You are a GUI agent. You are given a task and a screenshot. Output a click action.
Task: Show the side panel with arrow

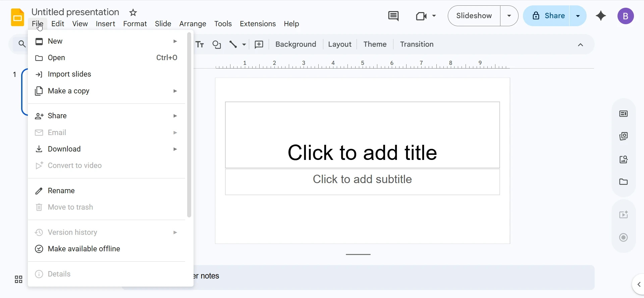click(639, 285)
